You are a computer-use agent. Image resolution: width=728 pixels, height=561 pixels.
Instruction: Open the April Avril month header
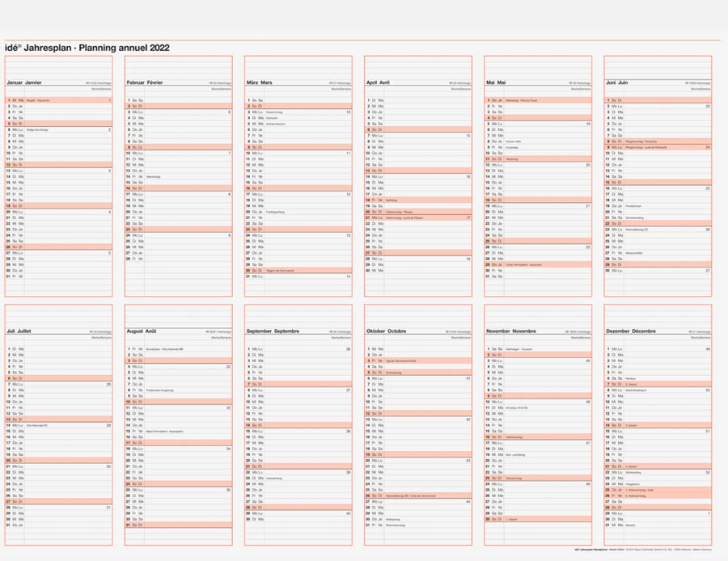click(x=378, y=82)
